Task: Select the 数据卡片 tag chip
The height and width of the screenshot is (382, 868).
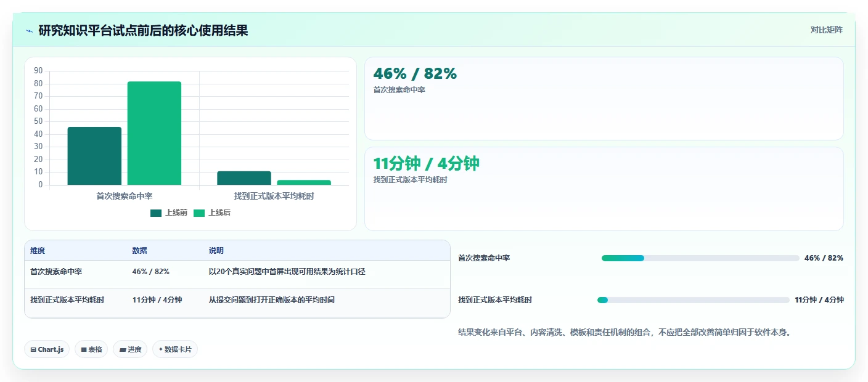Action: (x=175, y=349)
